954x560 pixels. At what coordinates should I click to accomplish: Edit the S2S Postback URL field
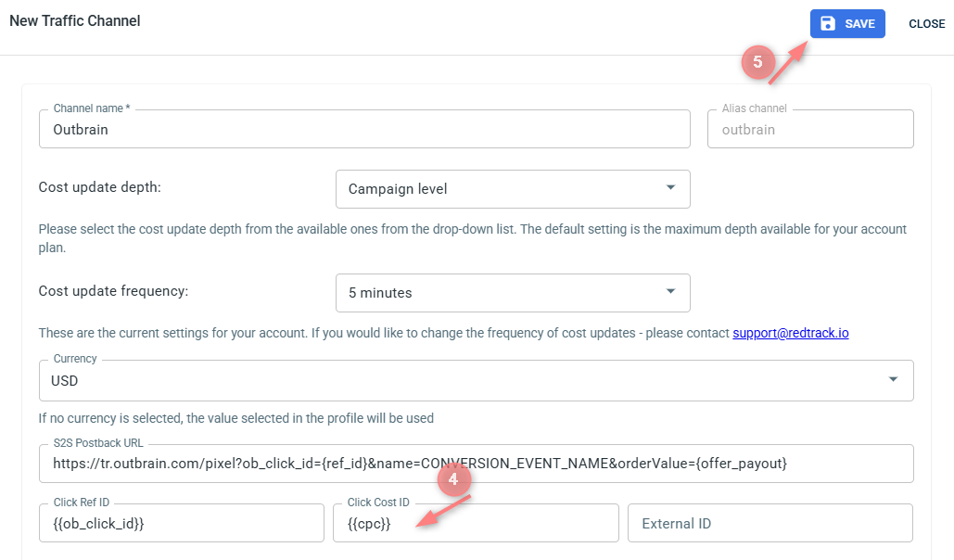pos(477,464)
